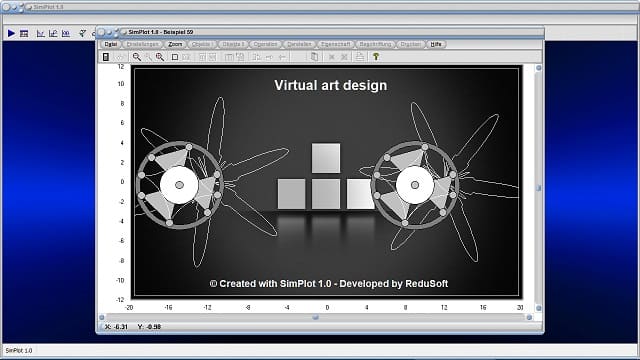640x360 pixels.
Task: Open the Beschriftung menu
Action: (375, 44)
